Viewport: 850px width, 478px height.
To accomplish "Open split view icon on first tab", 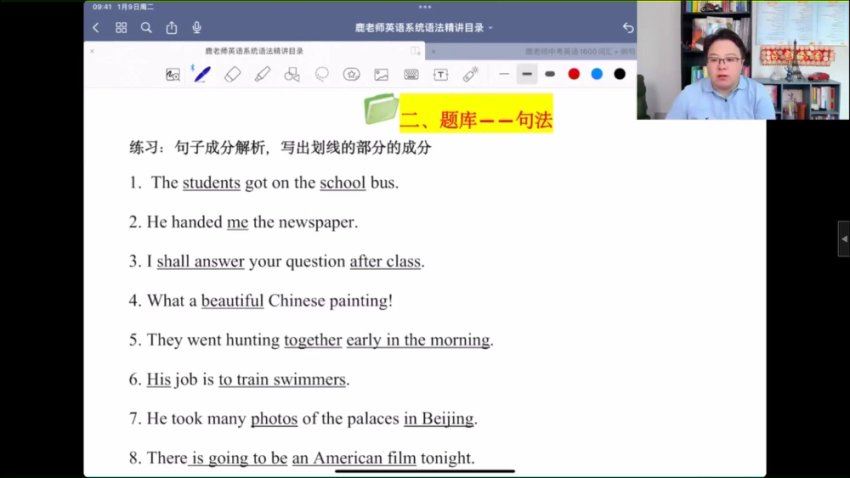I will tap(415, 51).
